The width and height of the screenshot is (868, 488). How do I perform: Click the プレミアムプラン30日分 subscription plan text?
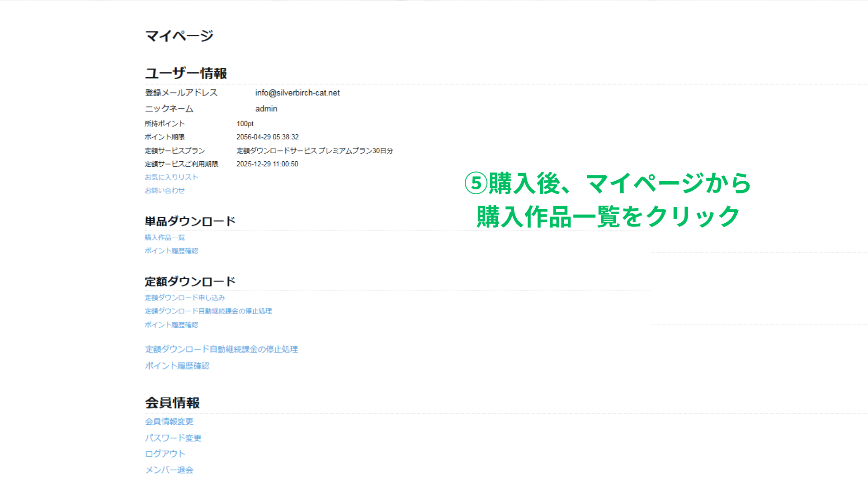(315, 150)
